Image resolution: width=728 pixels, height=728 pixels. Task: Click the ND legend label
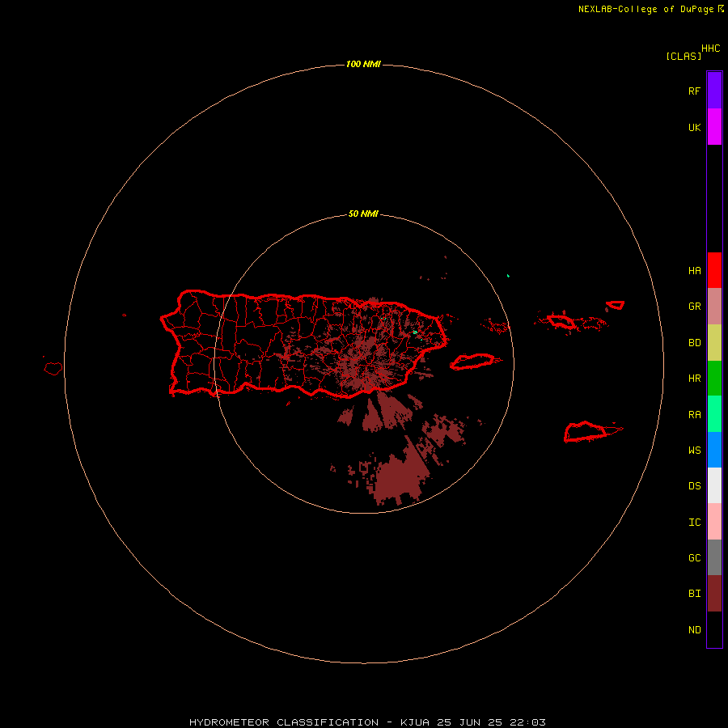tap(694, 629)
